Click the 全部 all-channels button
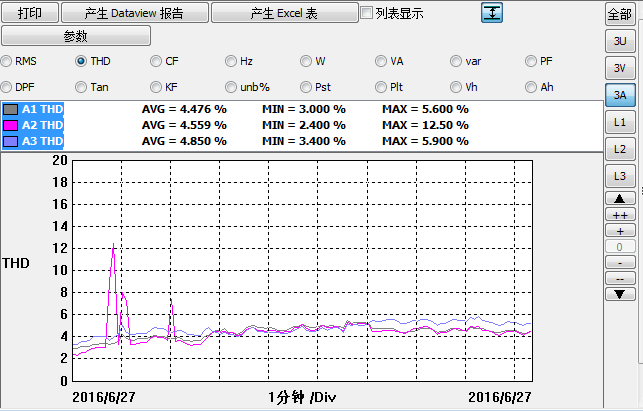The width and height of the screenshot is (643, 411). click(620, 14)
